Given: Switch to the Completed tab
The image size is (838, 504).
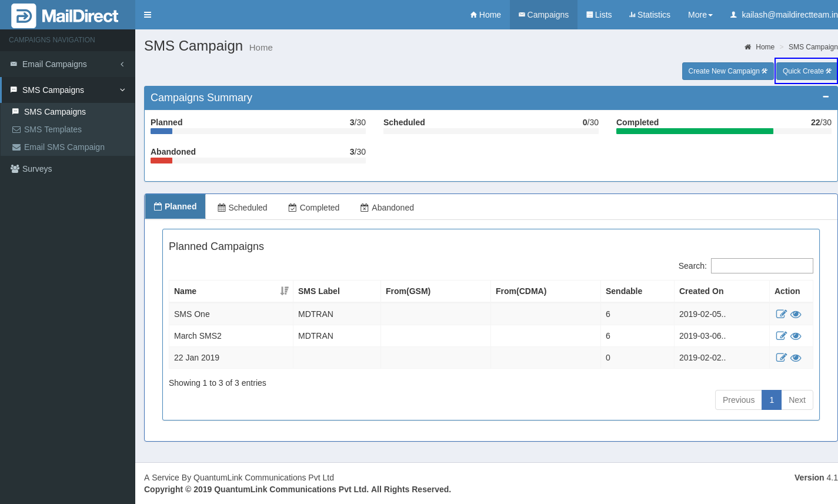Looking at the screenshot, I should click(x=313, y=208).
